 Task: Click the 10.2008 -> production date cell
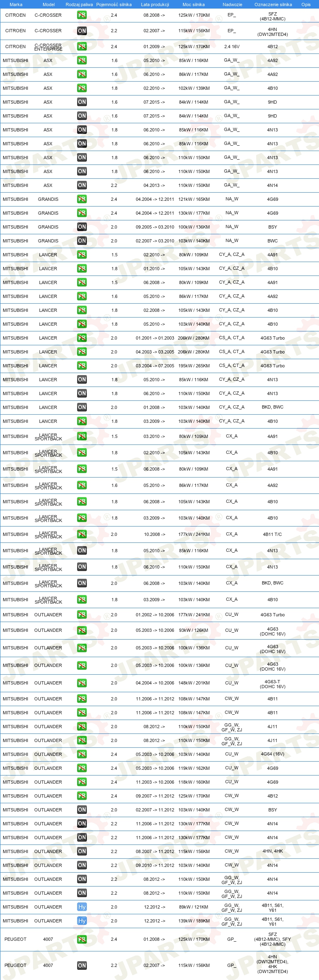(x=154, y=534)
